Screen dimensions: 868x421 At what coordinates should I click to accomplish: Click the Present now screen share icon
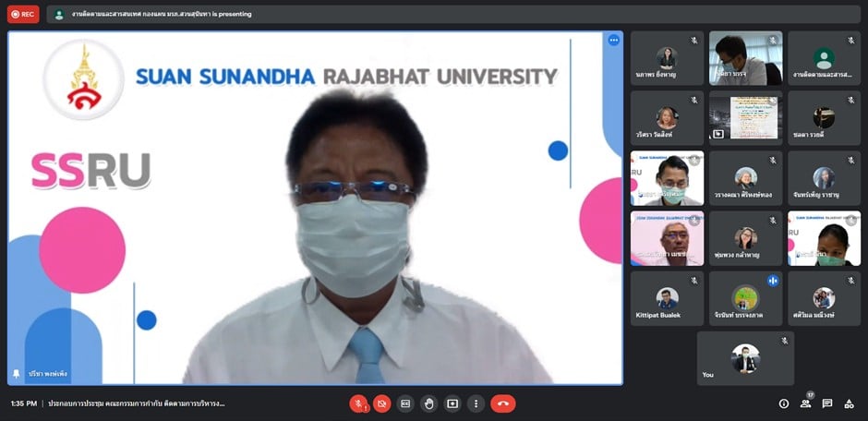[452, 403]
